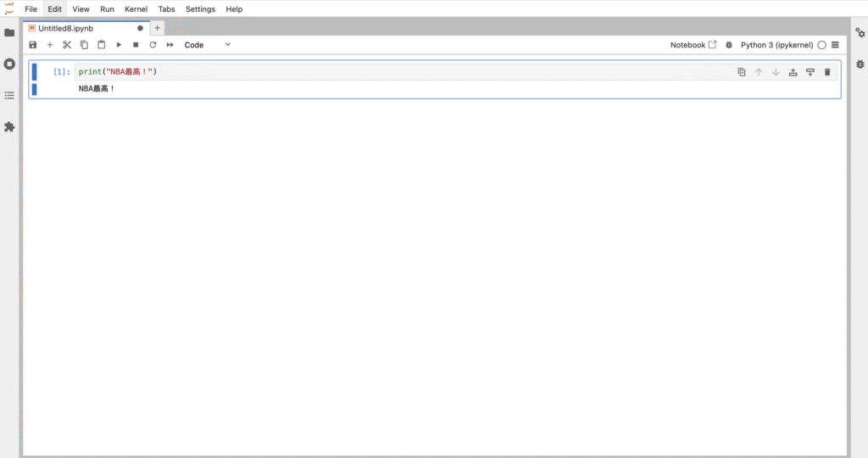
Task: Close Untitled8.ipynb tab via unsaved dot
Action: click(140, 28)
